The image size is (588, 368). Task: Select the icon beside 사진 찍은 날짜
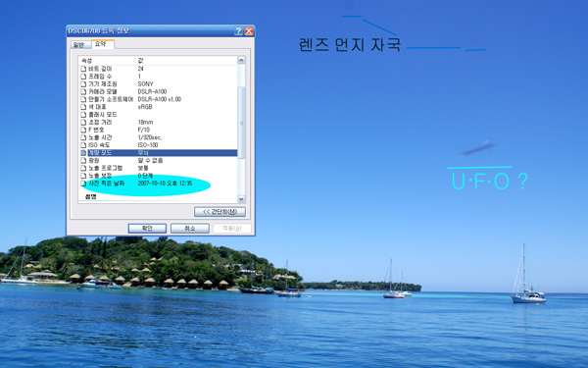83,184
